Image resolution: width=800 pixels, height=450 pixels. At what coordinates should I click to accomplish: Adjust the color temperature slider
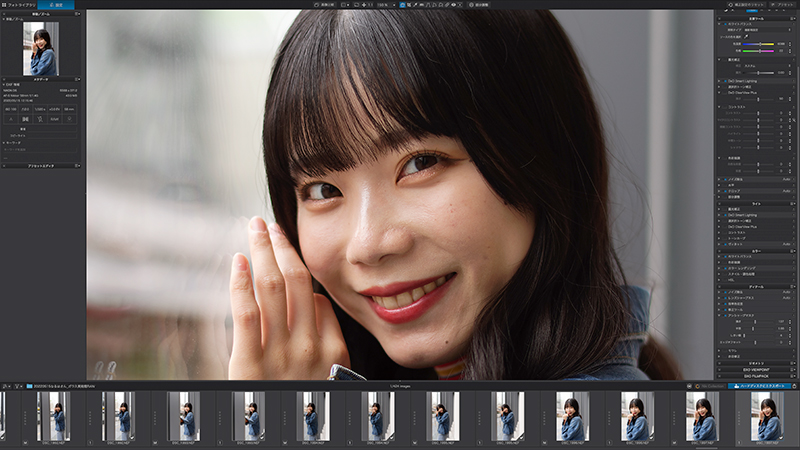pyautogui.click(x=760, y=44)
